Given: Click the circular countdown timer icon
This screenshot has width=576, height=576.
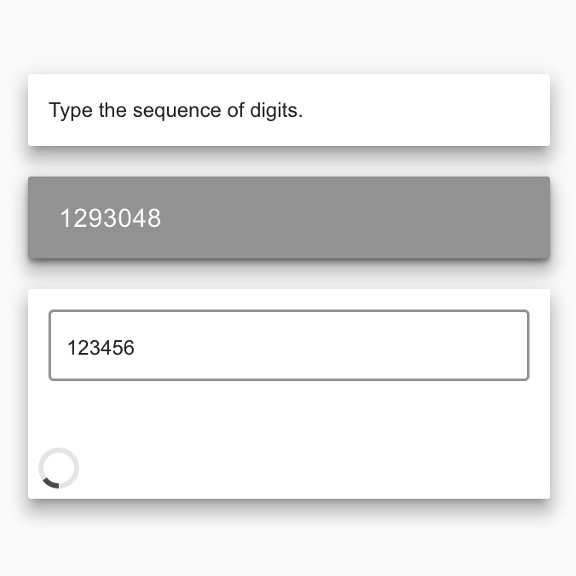Looking at the screenshot, I should click(58, 468).
